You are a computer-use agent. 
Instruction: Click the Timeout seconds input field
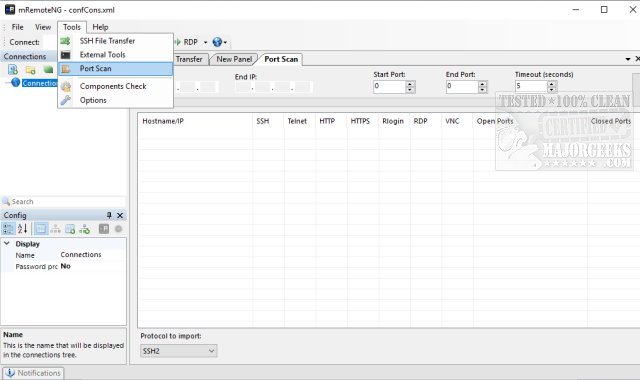pos(531,87)
